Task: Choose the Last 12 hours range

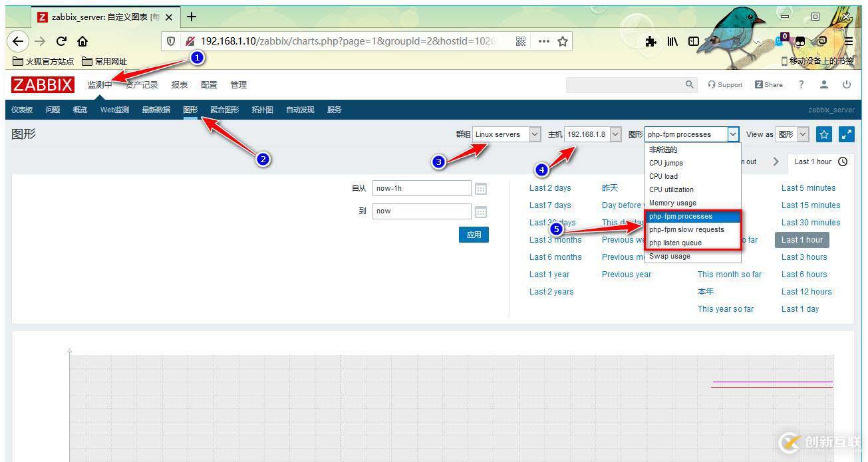Action: coord(806,292)
